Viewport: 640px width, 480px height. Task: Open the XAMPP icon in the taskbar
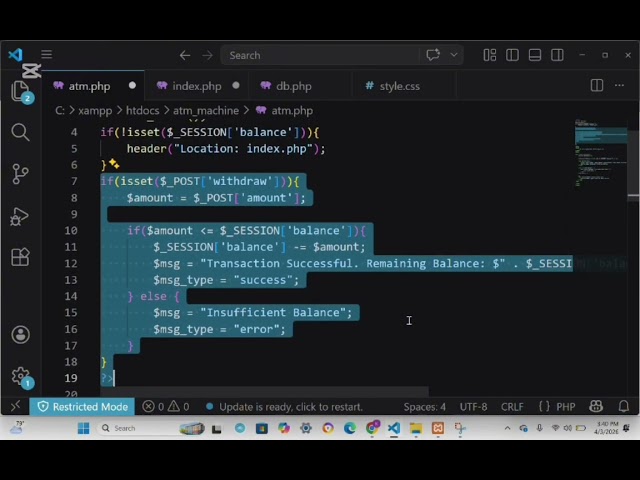click(438, 428)
